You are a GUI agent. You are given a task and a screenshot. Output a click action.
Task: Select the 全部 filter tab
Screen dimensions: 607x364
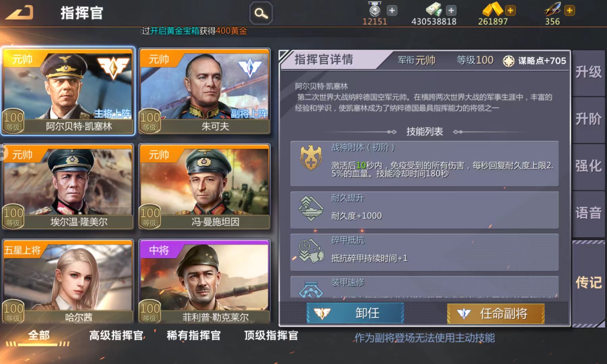38,335
